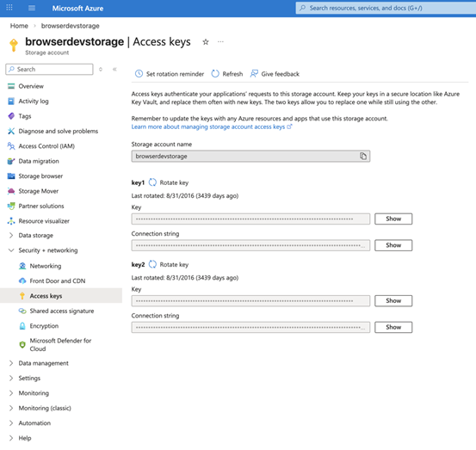Click the Refresh circular arrow icon
Viewport: 476px width, 450px height.
point(215,74)
